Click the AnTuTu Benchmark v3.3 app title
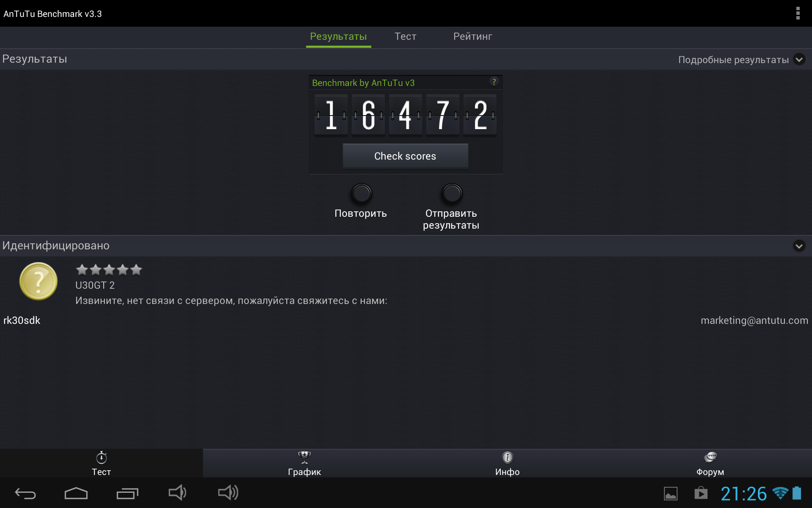812x508 pixels. click(x=52, y=14)
